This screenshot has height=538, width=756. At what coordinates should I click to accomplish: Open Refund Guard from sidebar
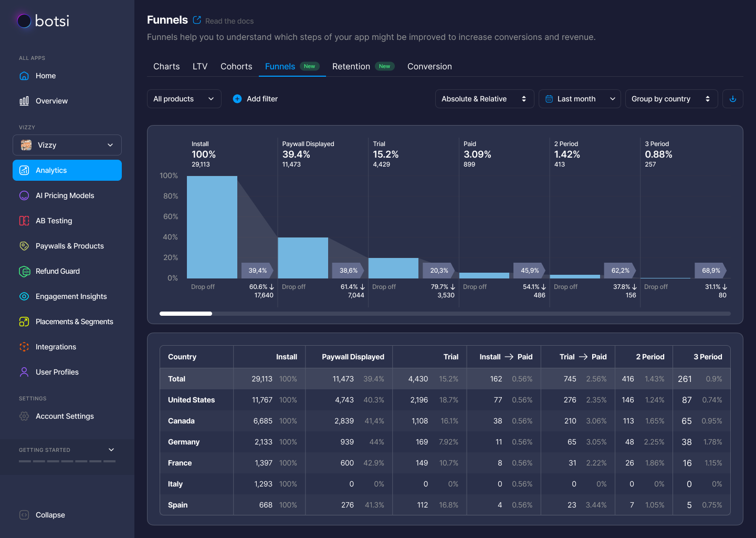[x=57, y=271]
